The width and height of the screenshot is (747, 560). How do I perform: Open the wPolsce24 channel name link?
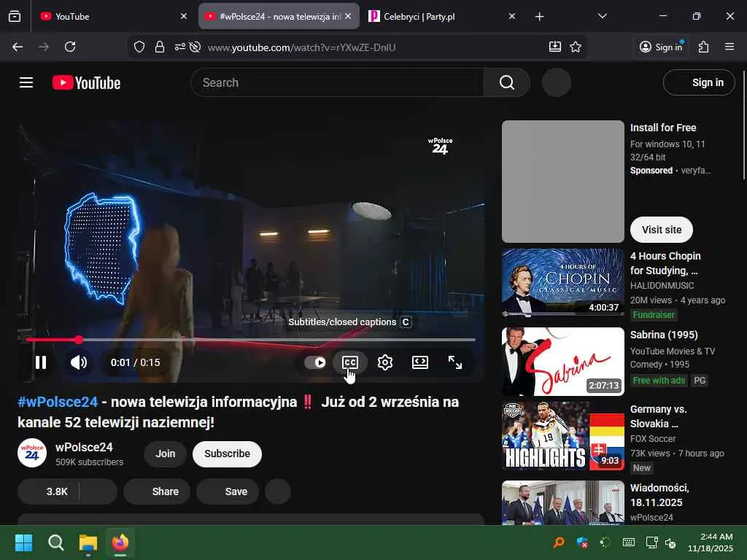[84, 447]
